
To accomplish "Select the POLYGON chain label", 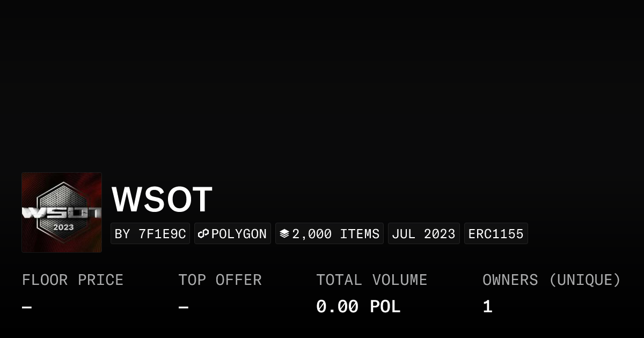I will pyautogui.click(x=239, y=234).
